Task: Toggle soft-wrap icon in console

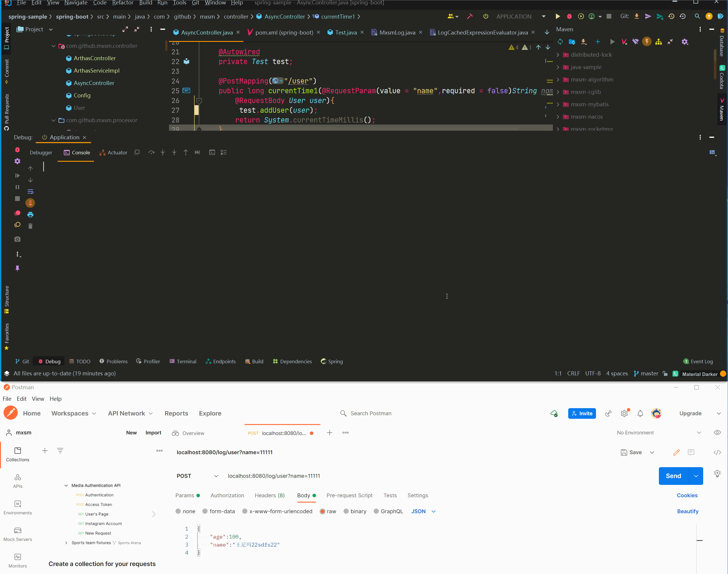Action: (30, 192)
